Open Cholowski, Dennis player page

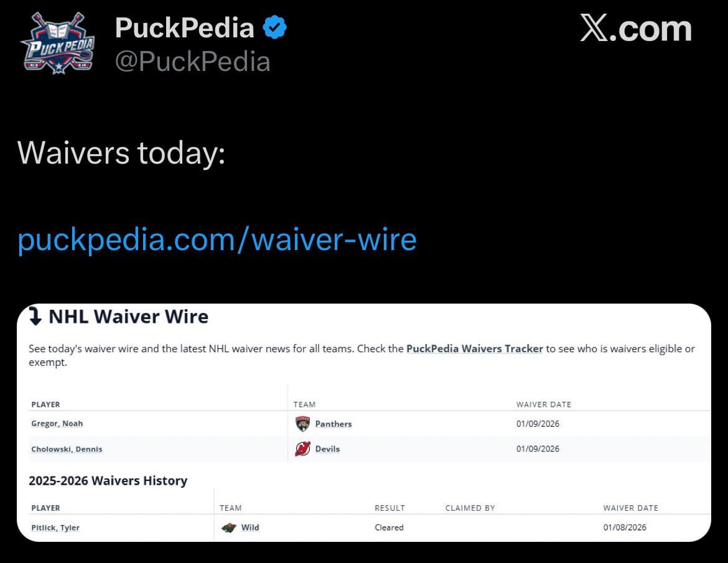[x=67, y=449]
